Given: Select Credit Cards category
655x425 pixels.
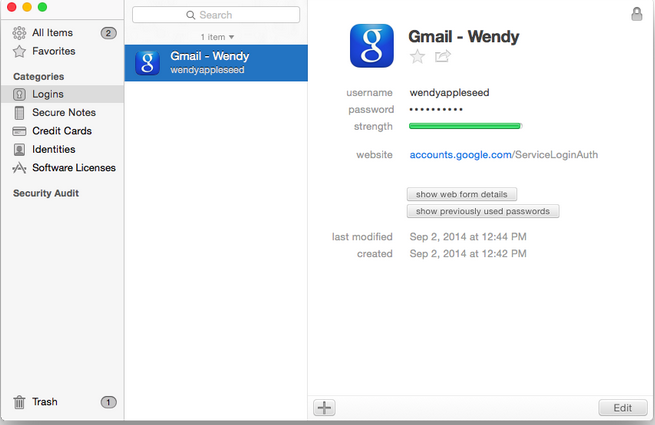Looking at the screenshot, I should [x=62, y=131].
